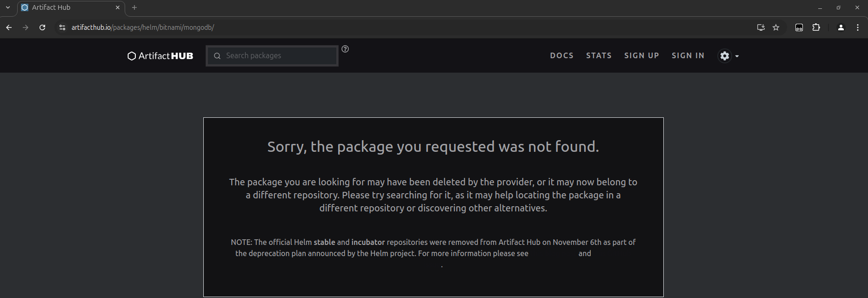View site information icon in address bar
868x298 pixels.
click(62, 27)
